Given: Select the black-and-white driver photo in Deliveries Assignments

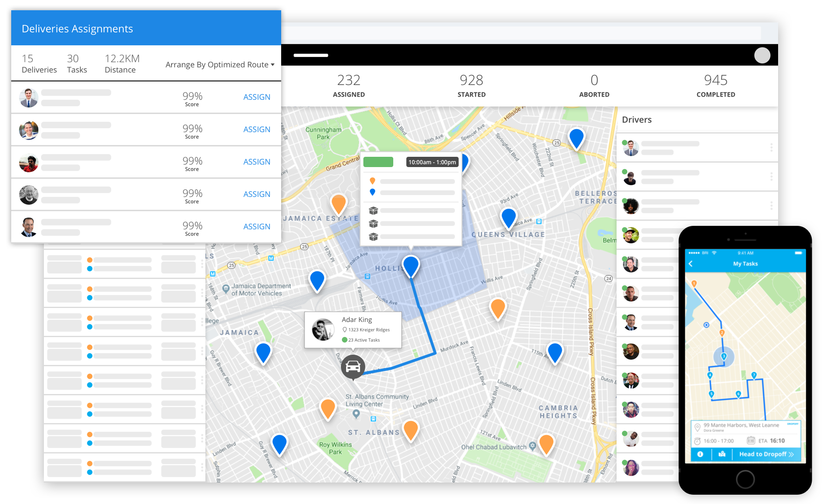Looking at the screenshot, I should [28, 195].
